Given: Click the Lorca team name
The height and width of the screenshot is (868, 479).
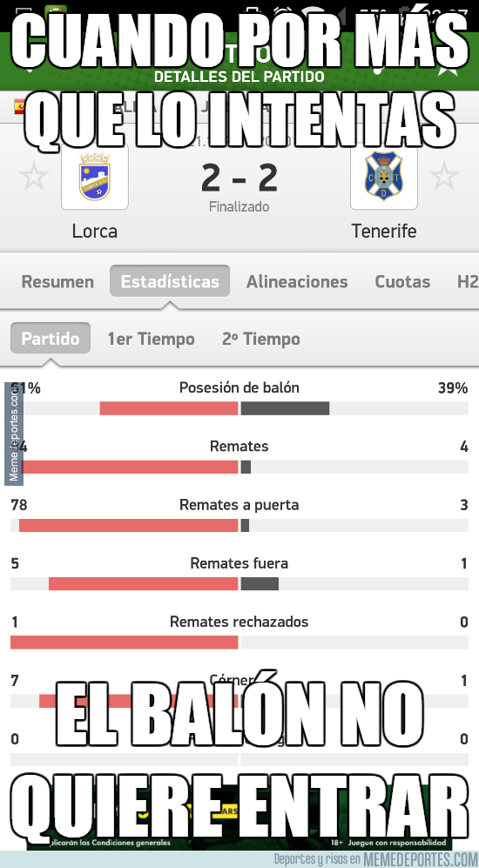Looking at the screenshot, I should click(95, 231).
